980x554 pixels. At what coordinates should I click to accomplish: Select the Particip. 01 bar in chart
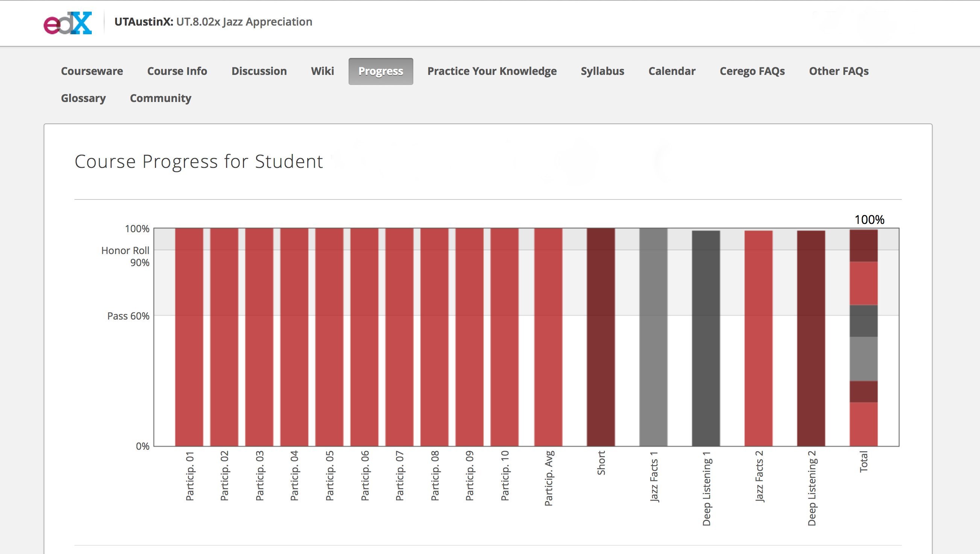[x=189, y=337]
